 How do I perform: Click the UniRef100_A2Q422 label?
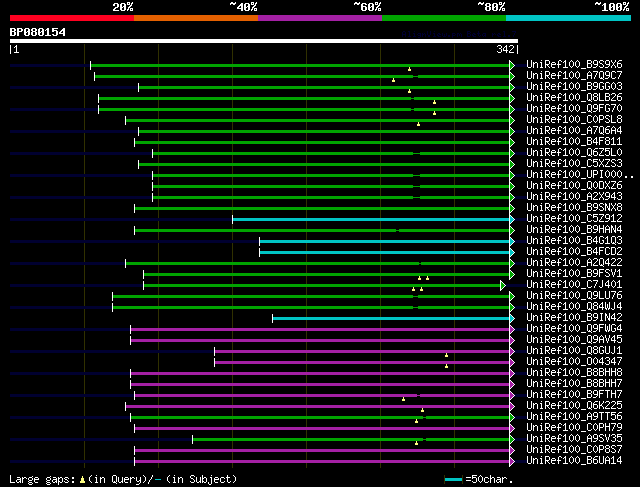click(x=574, y=263)
